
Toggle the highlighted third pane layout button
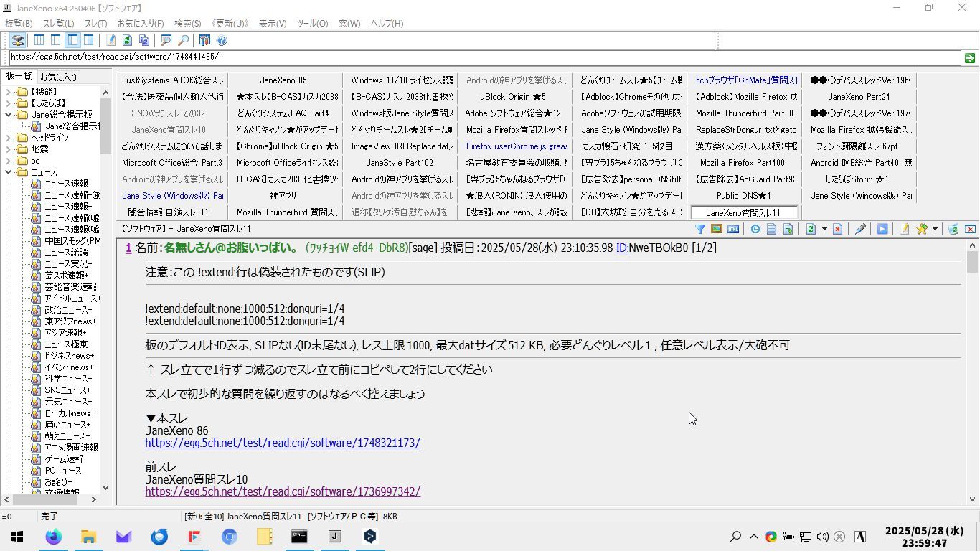72,41
